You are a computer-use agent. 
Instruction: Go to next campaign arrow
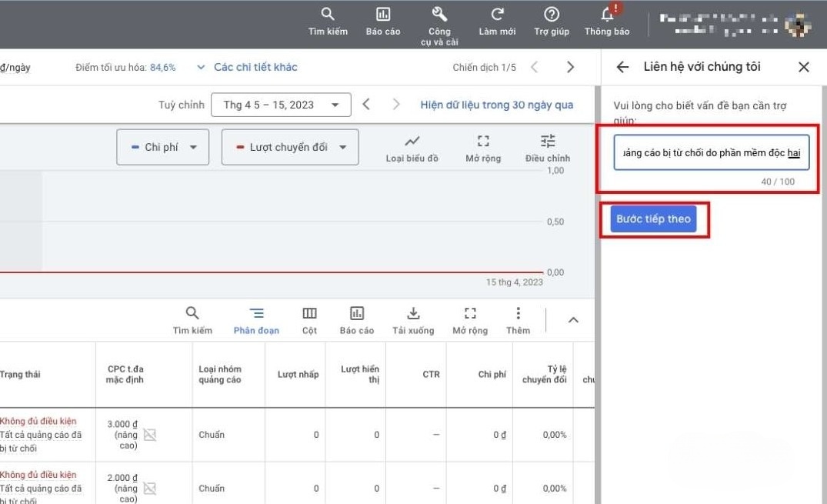coord(570,67)
